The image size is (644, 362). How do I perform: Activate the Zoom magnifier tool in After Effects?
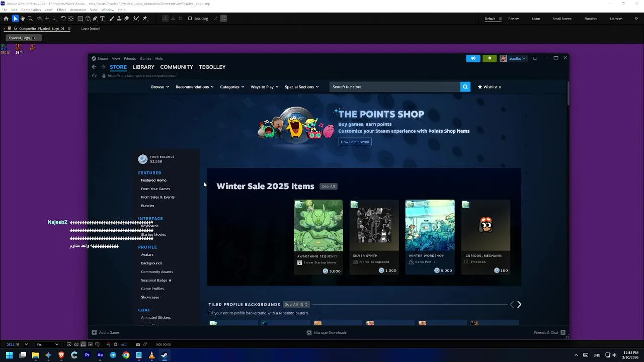30,19
